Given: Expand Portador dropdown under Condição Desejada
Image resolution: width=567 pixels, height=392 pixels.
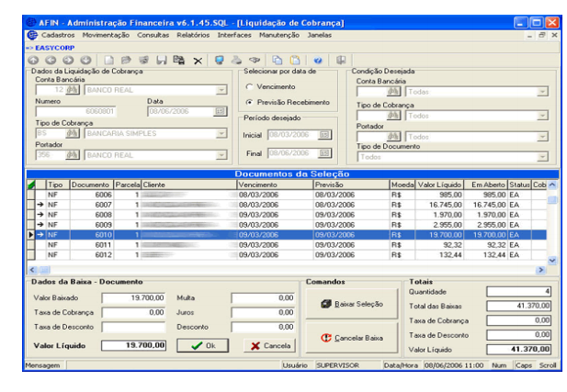Looking at the screenshot, I should pos(542,137).
